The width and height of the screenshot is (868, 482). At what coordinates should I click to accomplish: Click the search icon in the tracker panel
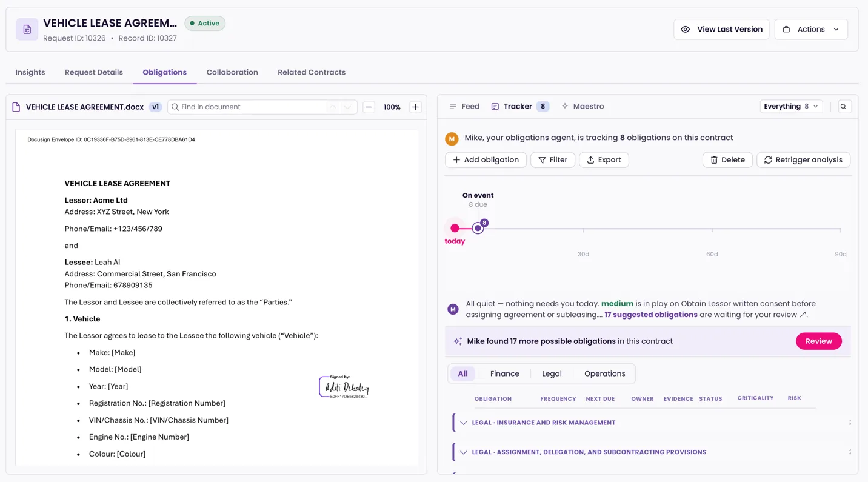(843, 106)
